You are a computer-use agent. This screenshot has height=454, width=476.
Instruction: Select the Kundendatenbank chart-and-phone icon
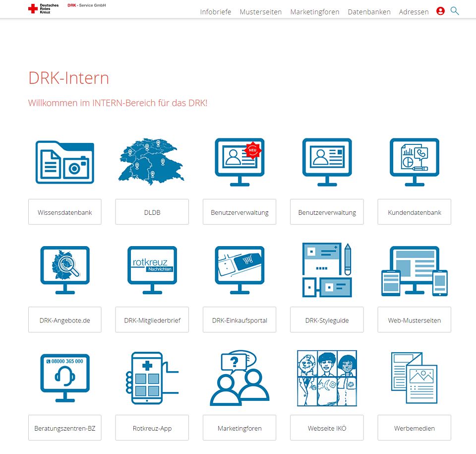pyautogui.click(x=414, y=161)
